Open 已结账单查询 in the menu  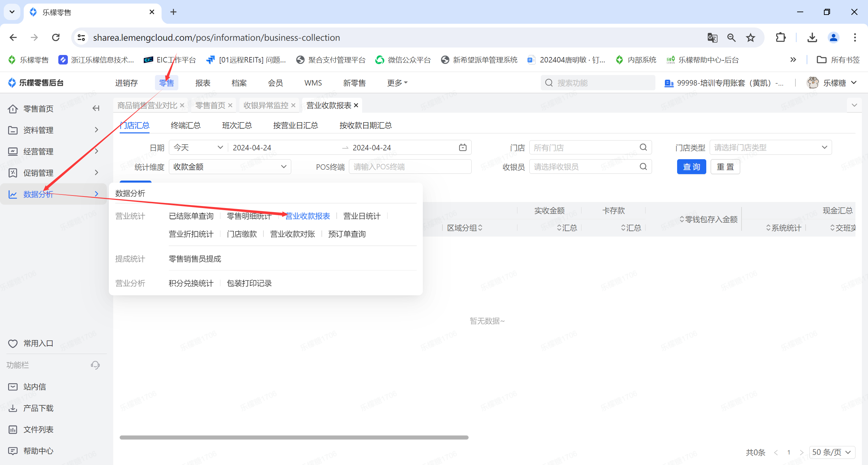[191, 216]
